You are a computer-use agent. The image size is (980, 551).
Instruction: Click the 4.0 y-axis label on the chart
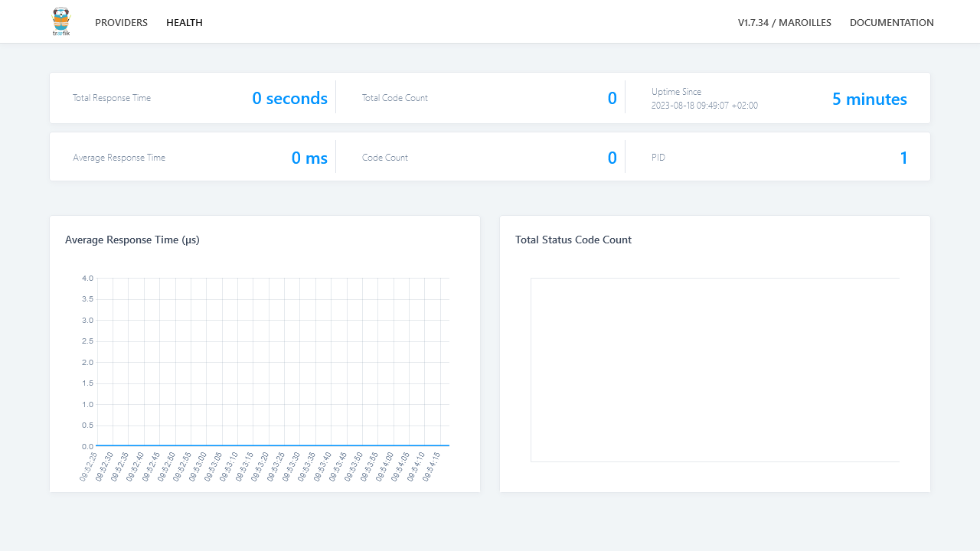coord(87,278)
